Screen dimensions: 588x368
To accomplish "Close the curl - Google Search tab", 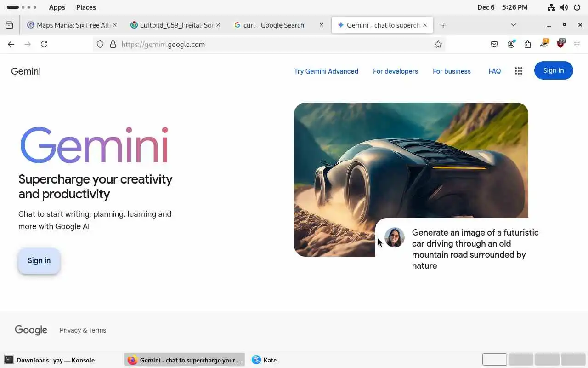I will (x=322, y=25).
